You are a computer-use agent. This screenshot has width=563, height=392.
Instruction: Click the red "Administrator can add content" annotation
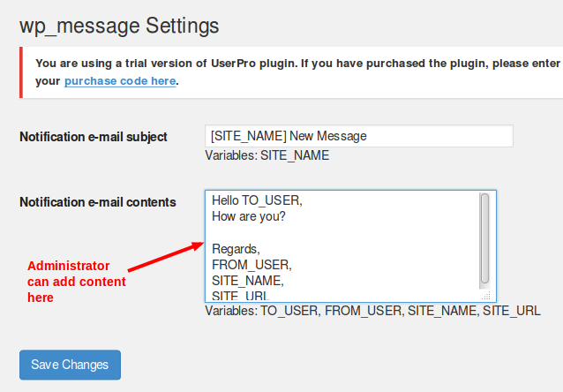point(76,282)
